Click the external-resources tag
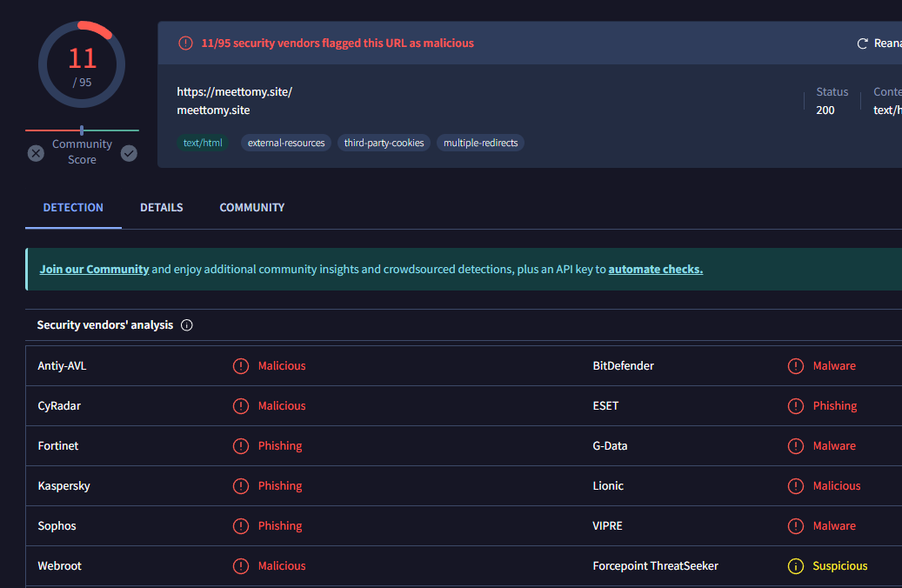Screen dimensions: 902x588 [286, 143]
